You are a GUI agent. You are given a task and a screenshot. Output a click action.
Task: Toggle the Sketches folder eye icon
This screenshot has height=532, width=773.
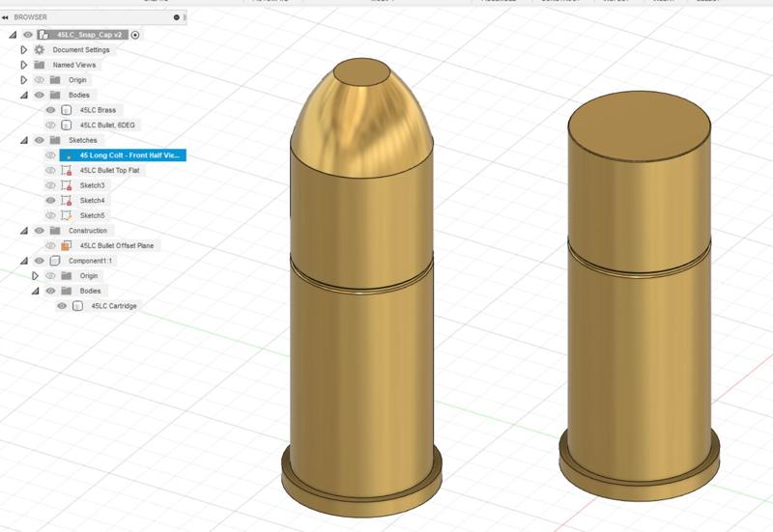pyautogui.click(x=40, y=140)
